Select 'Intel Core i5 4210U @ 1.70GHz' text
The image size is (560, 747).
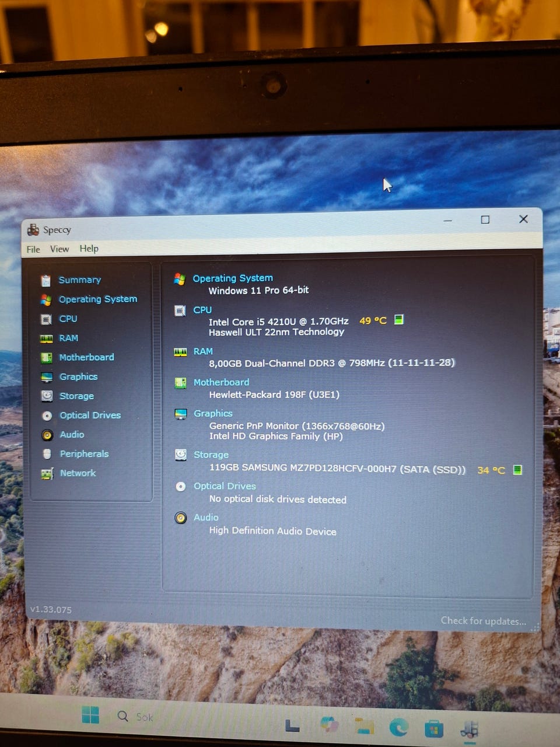(x=278, y=322)
